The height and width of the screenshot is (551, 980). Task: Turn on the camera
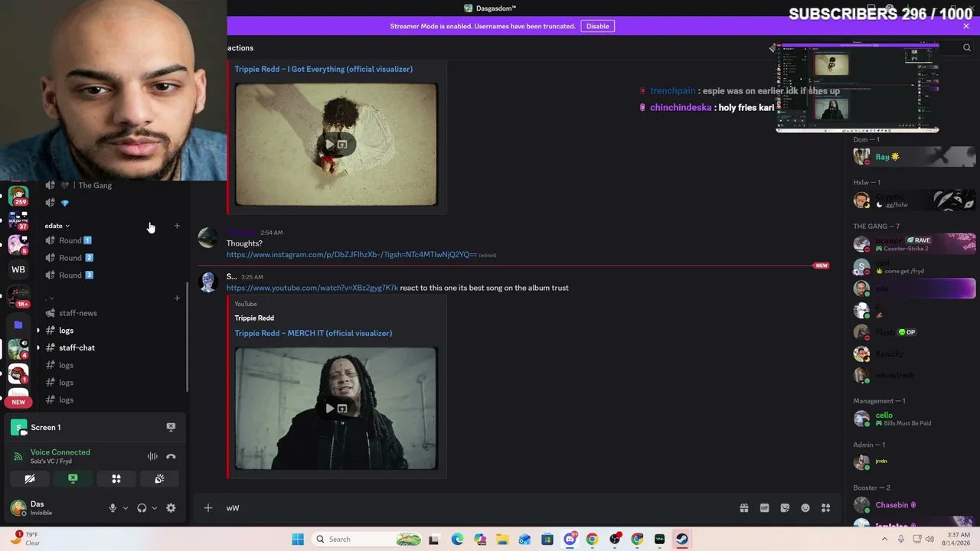(x=30, y=479)
